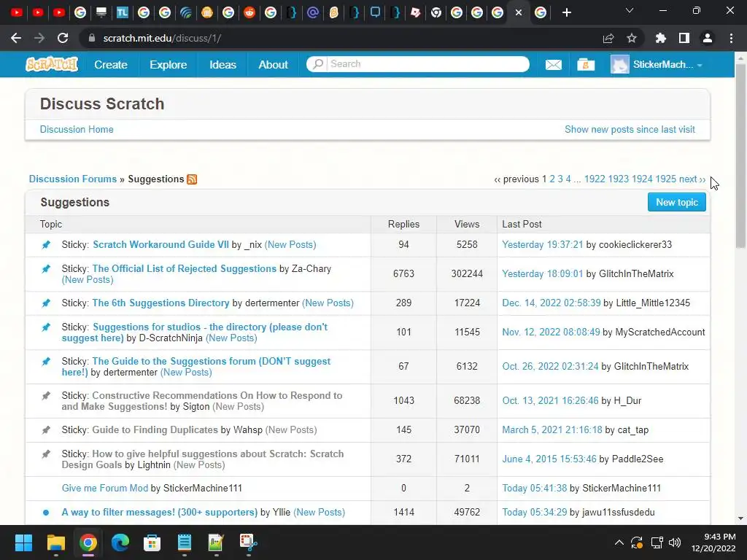Share this page from address bar
Viewport: 747px width, 560px height.
click(608, 38)
